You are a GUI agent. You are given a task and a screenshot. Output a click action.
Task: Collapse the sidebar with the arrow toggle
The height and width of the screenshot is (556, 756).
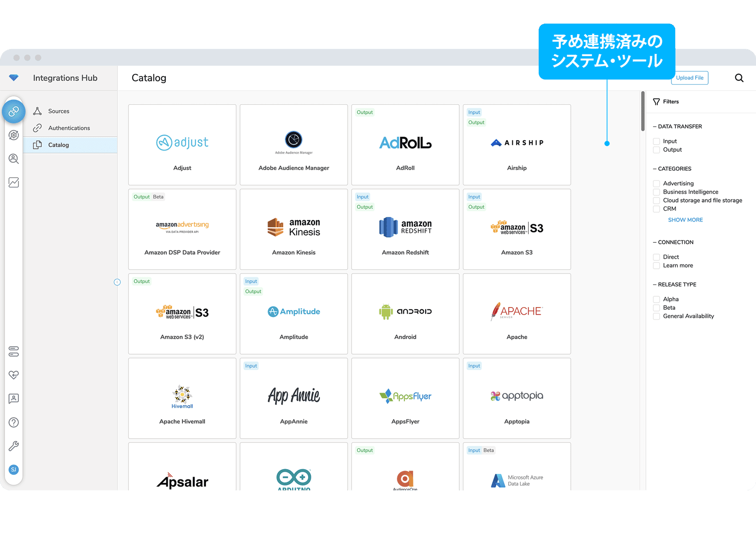coord(117,282)
